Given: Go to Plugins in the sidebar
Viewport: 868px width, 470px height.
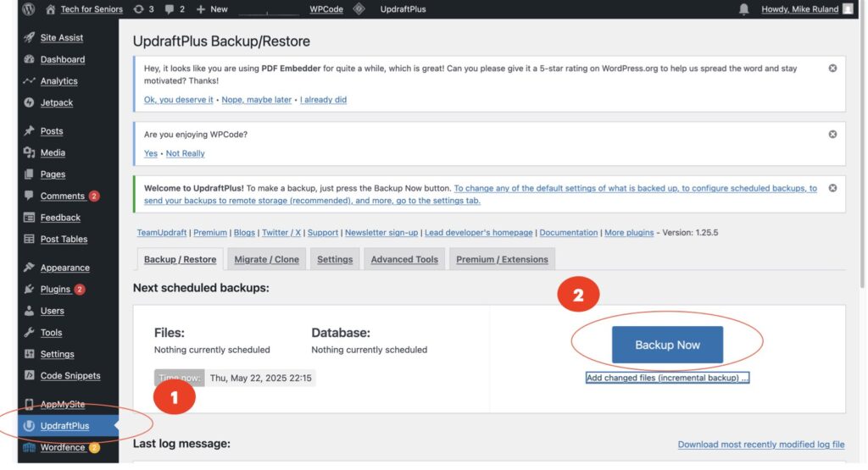Looking at the screenshot, I should pos(55,289).
